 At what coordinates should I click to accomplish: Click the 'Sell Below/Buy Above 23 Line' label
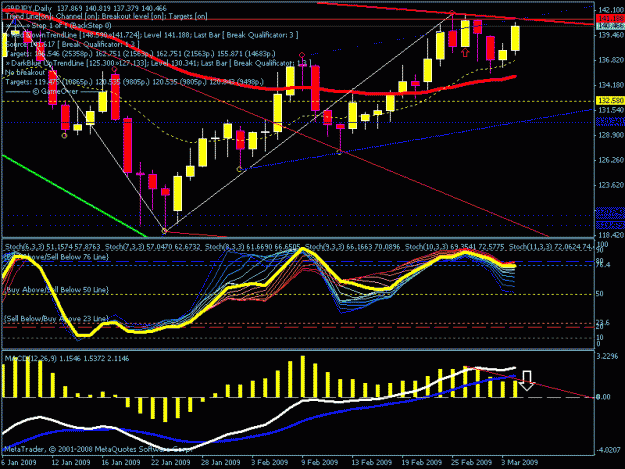coord(57,319)
